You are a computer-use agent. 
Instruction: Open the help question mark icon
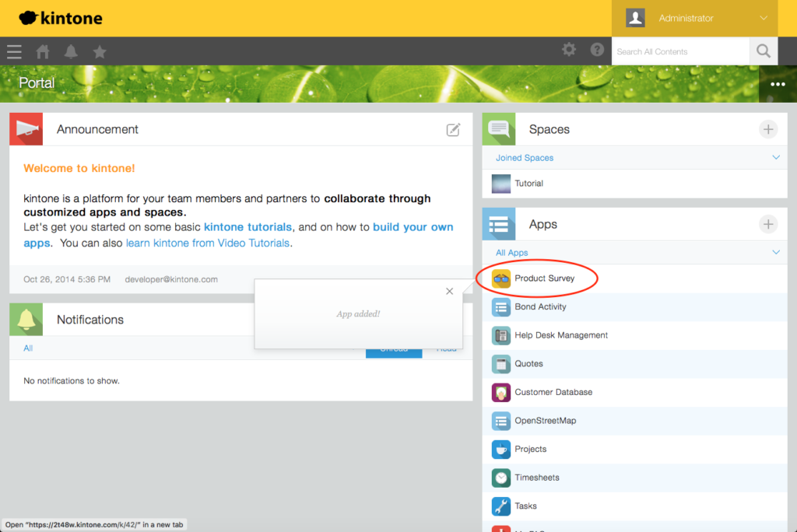597,50
